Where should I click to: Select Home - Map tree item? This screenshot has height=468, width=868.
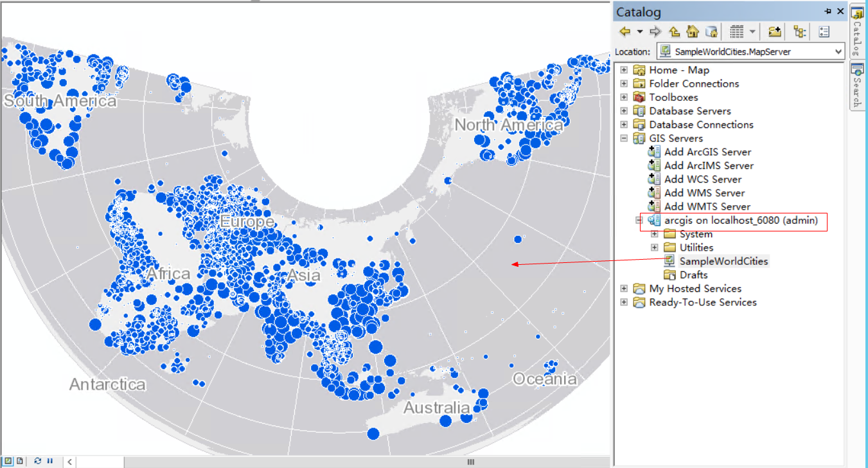click(x=679, y=70)
